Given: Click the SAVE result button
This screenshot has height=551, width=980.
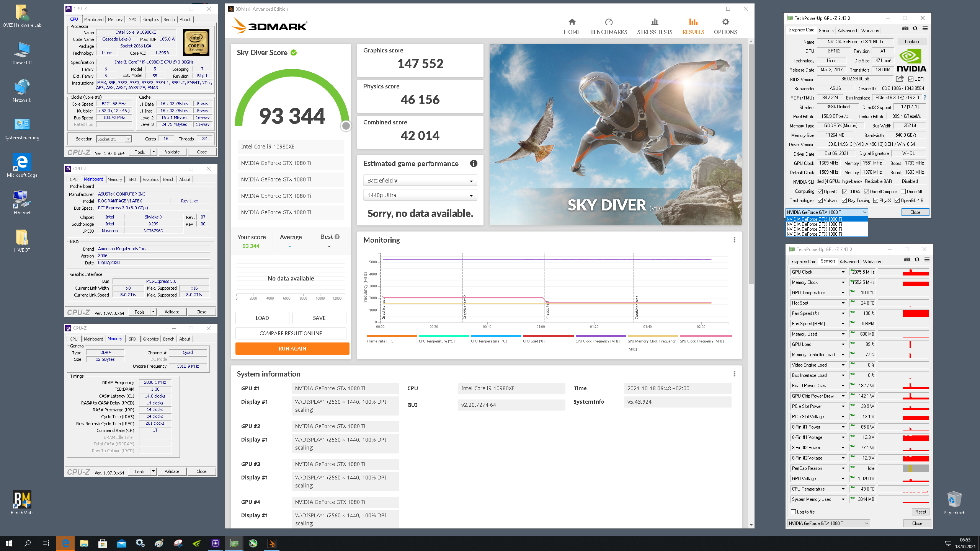Looking at the screenshot, I should pyautogui.click(x=319, y=318).
